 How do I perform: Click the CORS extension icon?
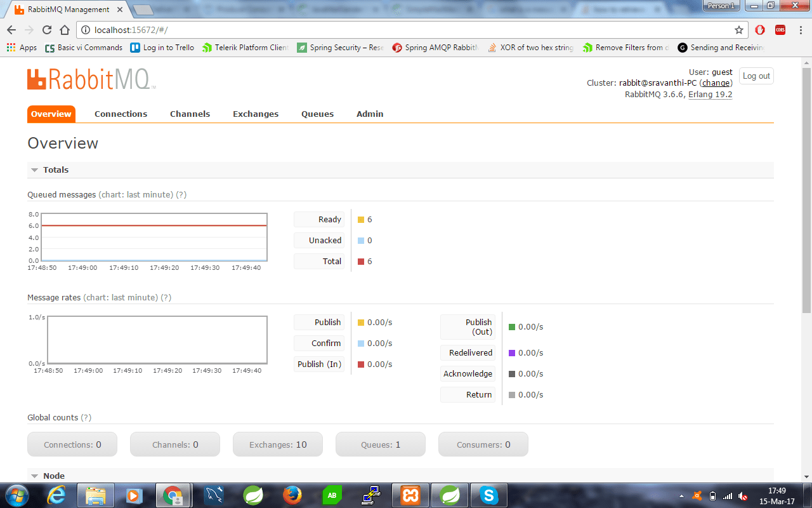pos(780,30)
